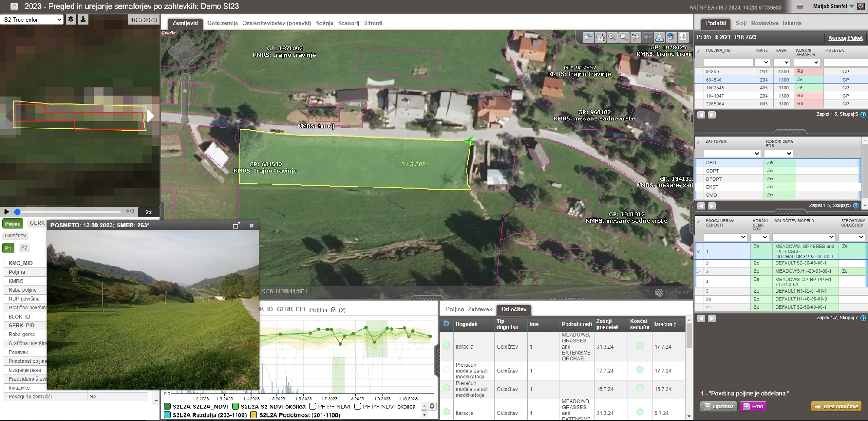Open the Odločitev modela filter dropdown

pyautogui.click(x=803, y=237)
